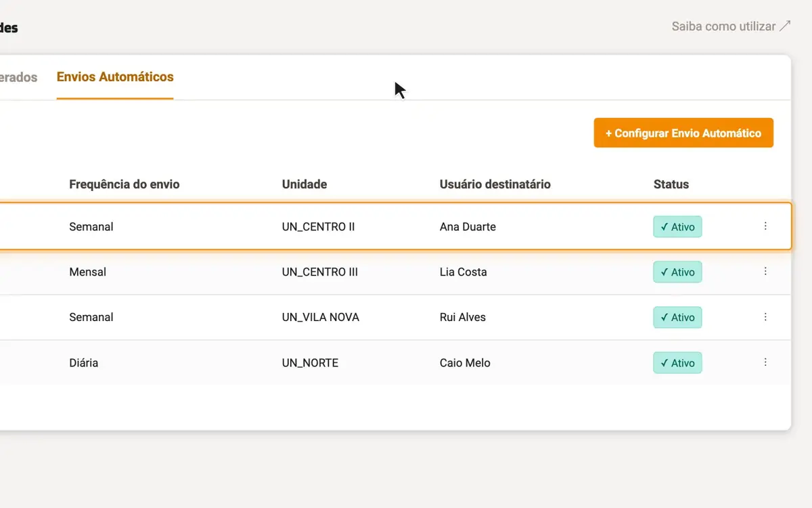812x508 pixels.
Task: Click the Ativo badge for UN_CENTRO II
Action: [x=677, y=227]
